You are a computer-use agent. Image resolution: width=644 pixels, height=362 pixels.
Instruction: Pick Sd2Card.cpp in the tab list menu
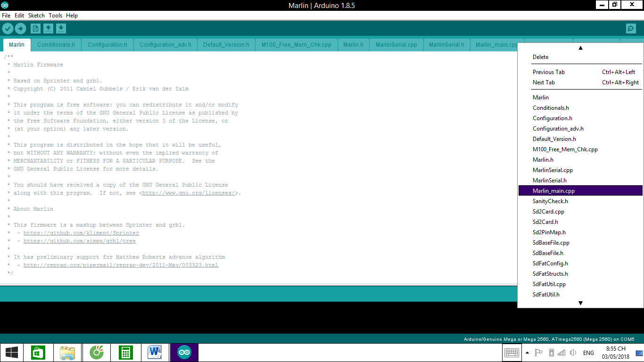tap(580, 212)
